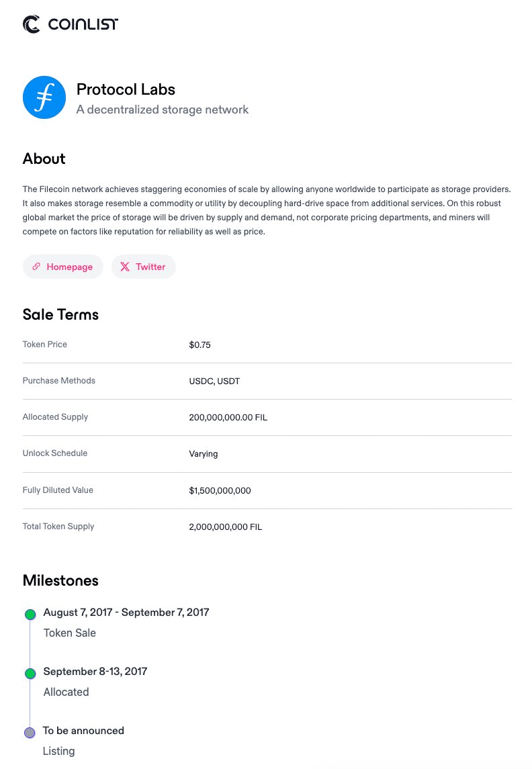Click the 200,000,000.00 FIL allocated supply value

228,418
